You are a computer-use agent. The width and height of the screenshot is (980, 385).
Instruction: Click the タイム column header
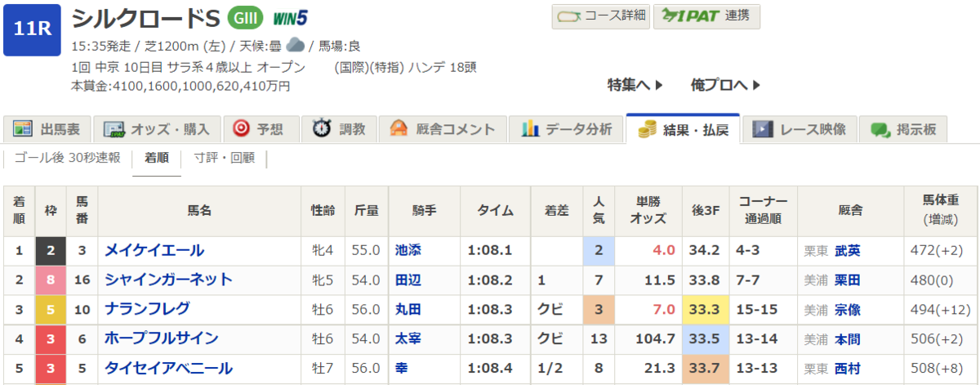[x=496, y=211]
